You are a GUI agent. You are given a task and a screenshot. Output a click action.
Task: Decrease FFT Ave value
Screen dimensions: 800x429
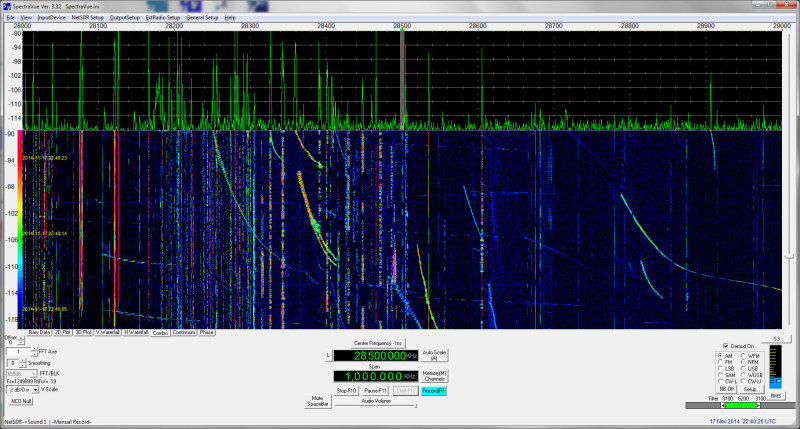(x=35, y=354)
